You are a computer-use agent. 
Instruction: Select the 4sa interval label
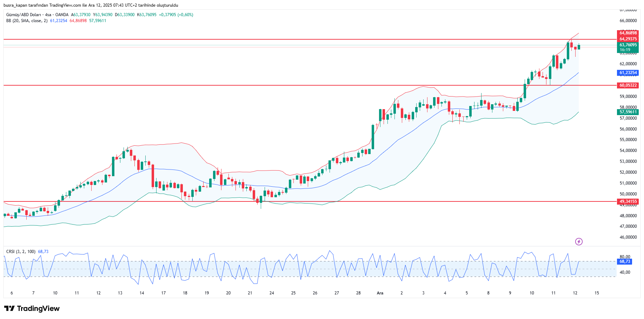click(x=48, y=15)
